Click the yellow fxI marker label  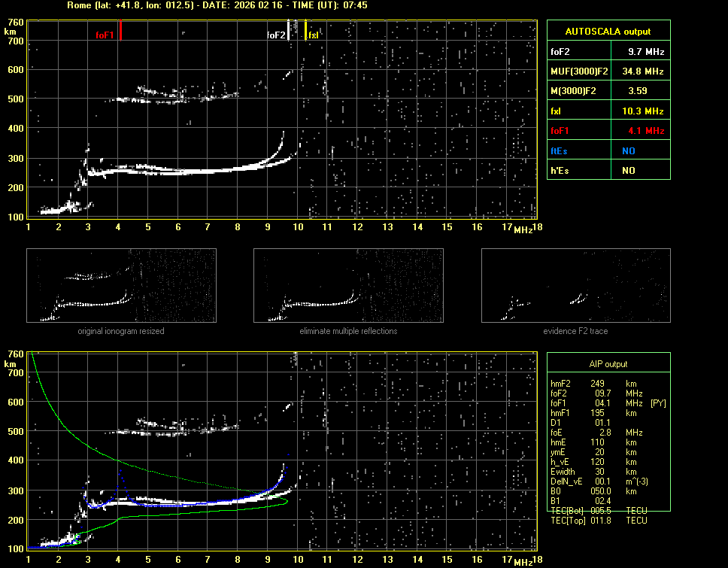[x=314, y=35]
